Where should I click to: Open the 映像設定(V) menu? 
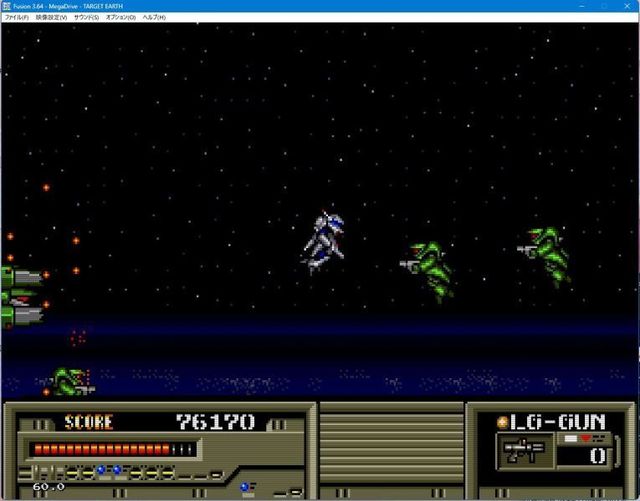pos(51,17)
